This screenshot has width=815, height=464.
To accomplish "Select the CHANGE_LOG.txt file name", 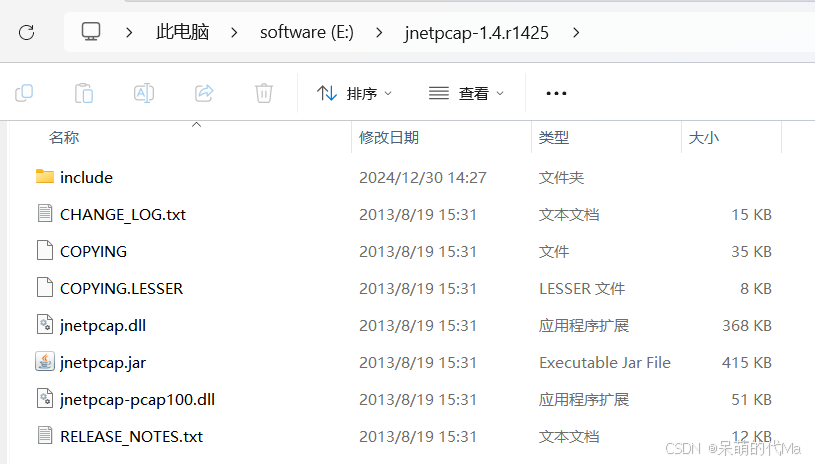I will [x=123, y=215].
